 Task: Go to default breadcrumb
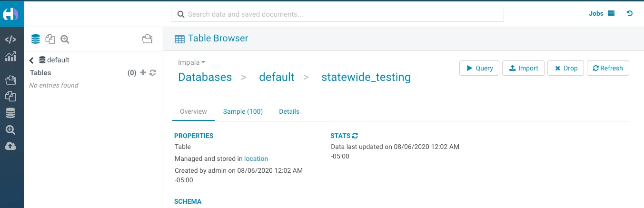pyautogui.click(x=277, y=77)
